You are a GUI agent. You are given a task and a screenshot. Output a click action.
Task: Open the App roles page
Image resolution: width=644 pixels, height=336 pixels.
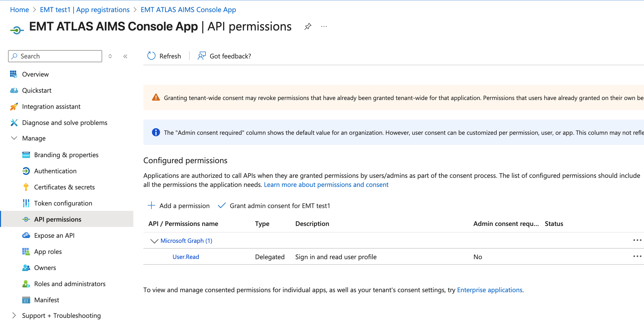pyautogui.click(x=48, y=252)
